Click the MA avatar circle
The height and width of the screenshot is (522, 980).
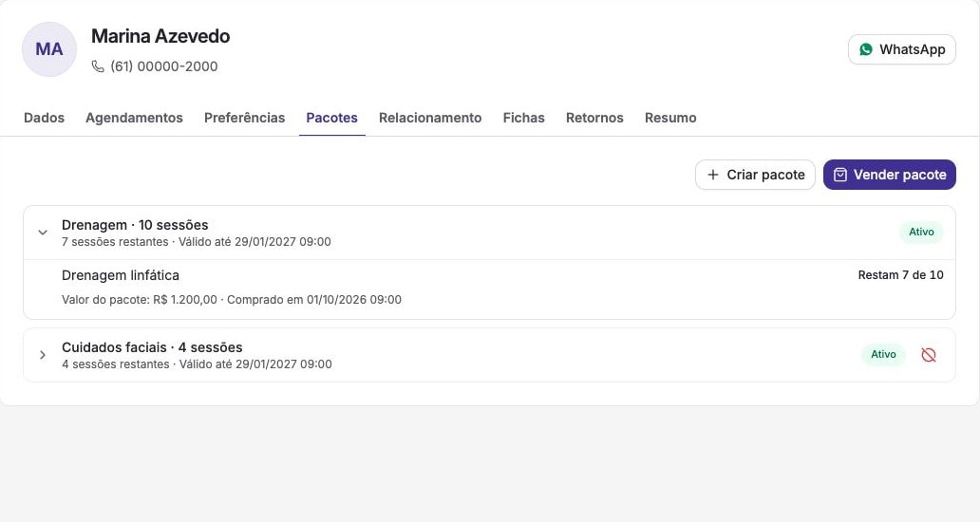point(49,49)
